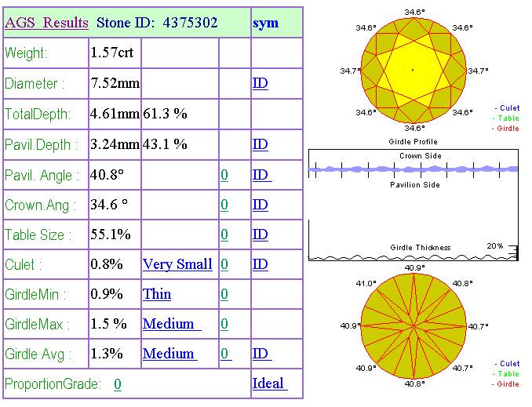The width and height of the screenshot is (532, 407).
Task: Select the 7.52mm diameter value
Action: (x=115, y=83)
